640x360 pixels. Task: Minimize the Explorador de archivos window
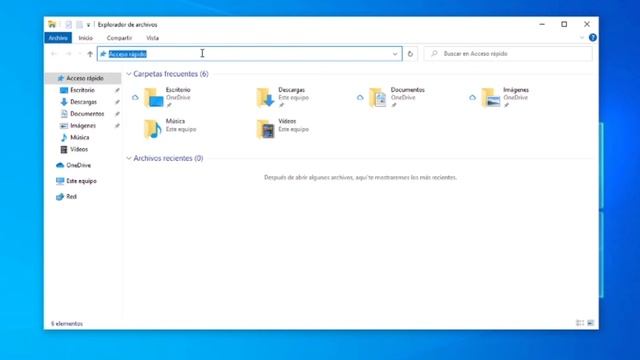542,24
